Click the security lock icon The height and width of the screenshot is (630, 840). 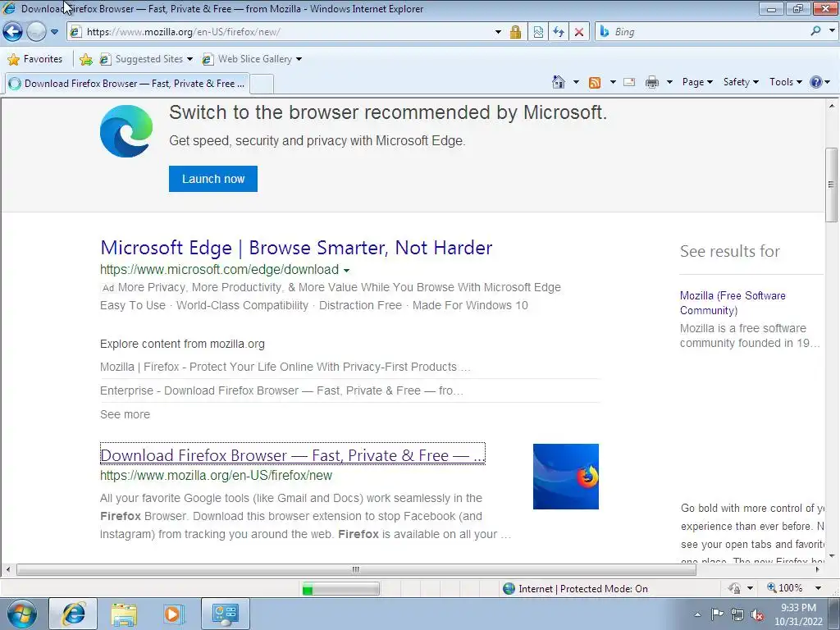tap(515, 32)
